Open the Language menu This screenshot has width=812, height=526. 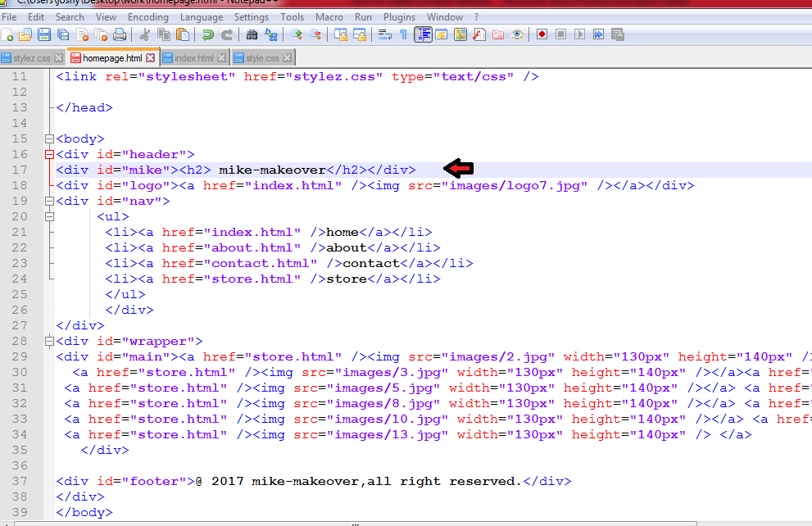click(202, 16)
